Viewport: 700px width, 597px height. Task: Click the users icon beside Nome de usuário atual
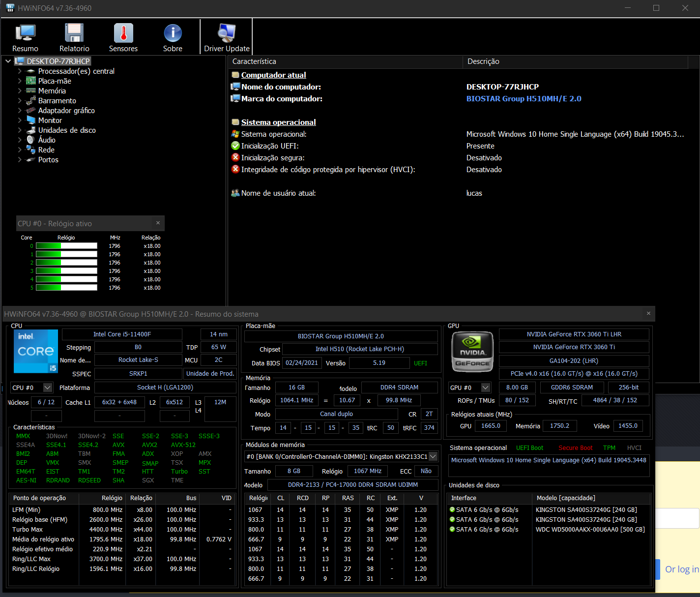pyautogui.click(x=235, y=193)
